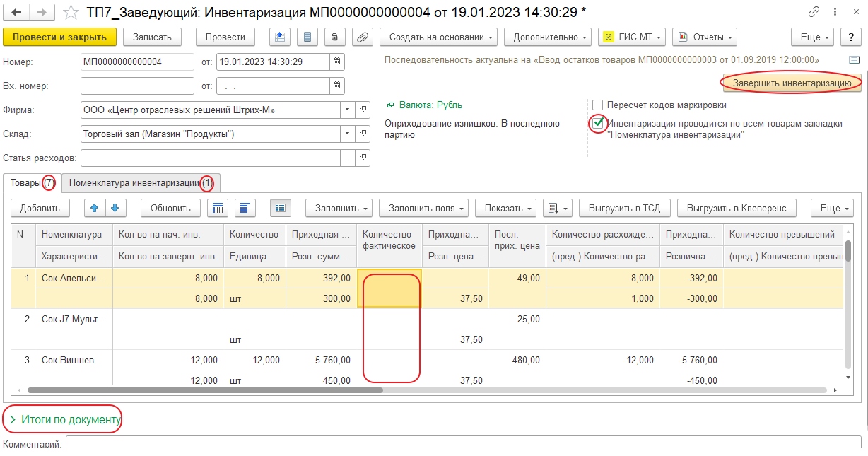868x456 pixels.
Task: Click the Вх. номер input field
Action: (137, 86)
